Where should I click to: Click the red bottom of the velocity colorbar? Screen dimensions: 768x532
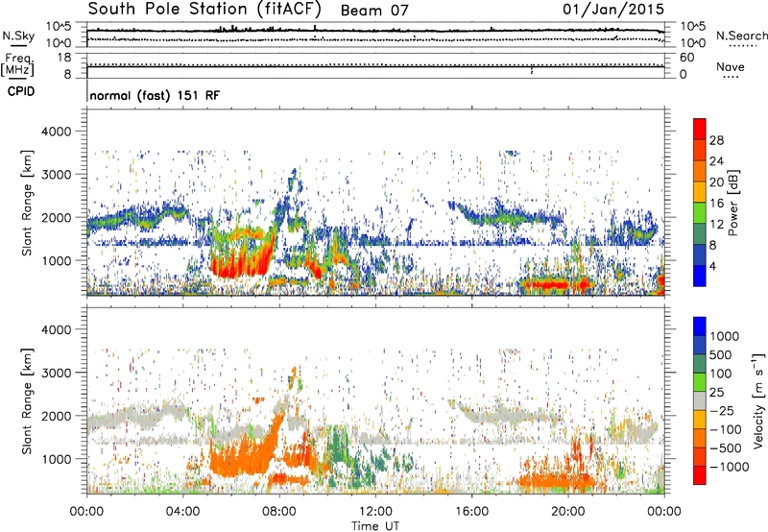pyautogui.click(x=700, y=475)
